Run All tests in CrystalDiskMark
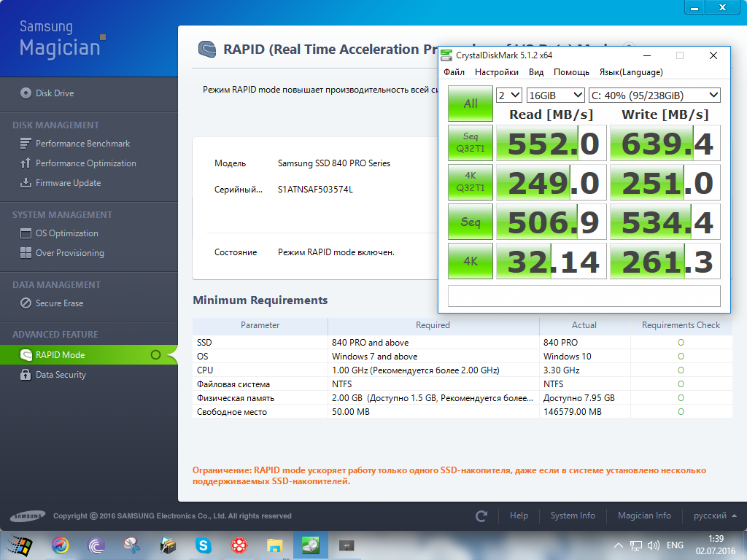747x560 pixels. click(471, 104)
